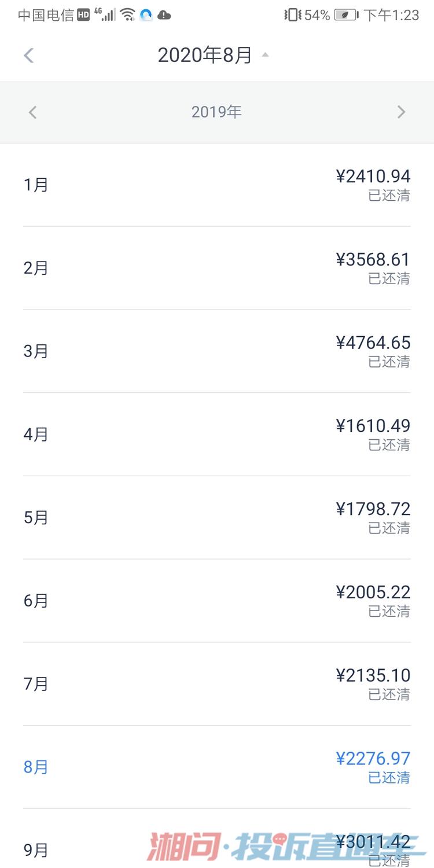Select the 2月 bill row

tap(216, 269)
